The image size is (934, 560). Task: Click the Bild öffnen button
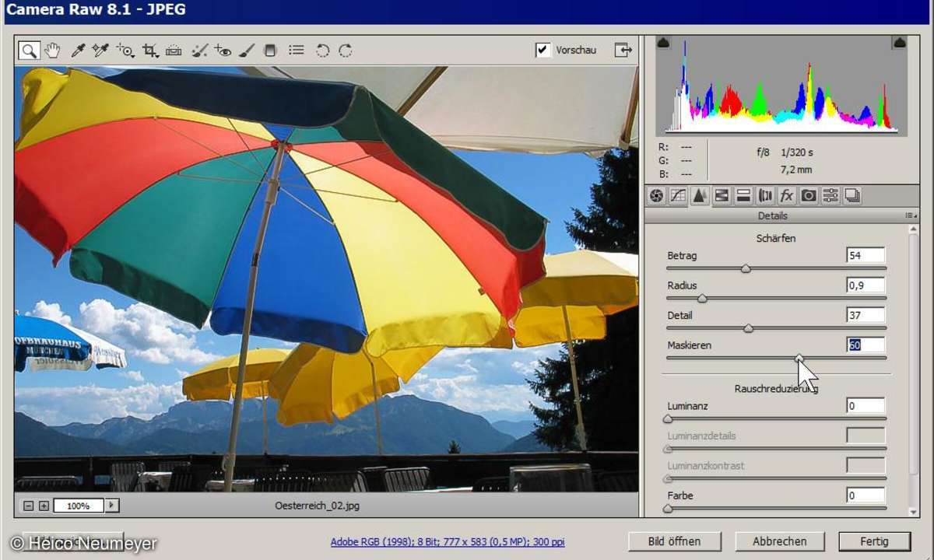click(x=675, y=541)
